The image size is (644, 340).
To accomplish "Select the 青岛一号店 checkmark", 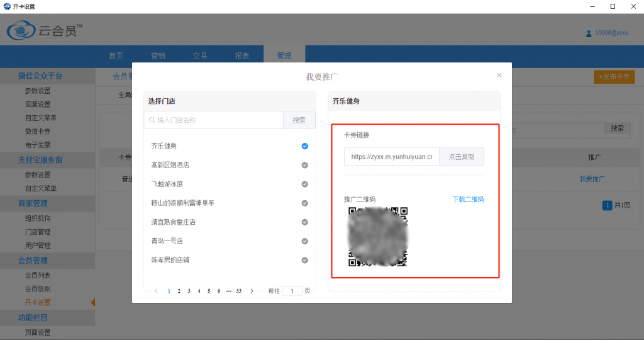I will 305,241.
